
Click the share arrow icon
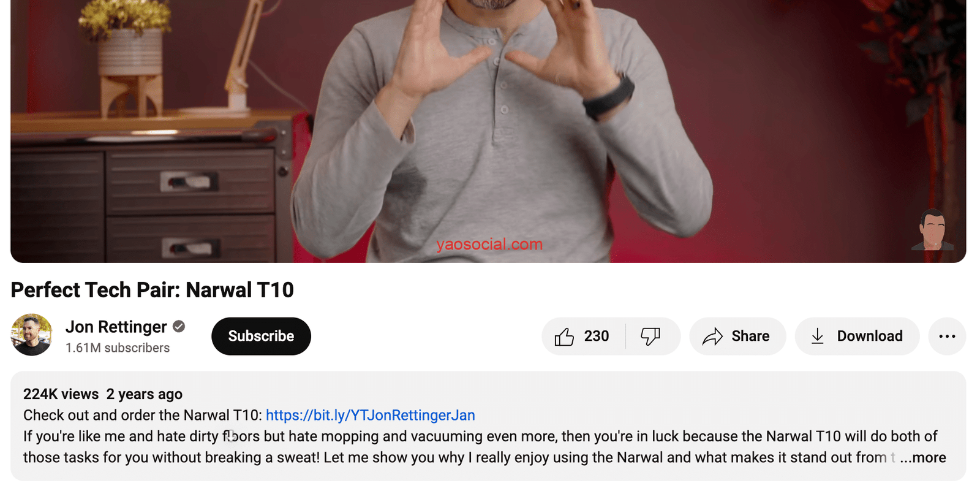[712, 337]
